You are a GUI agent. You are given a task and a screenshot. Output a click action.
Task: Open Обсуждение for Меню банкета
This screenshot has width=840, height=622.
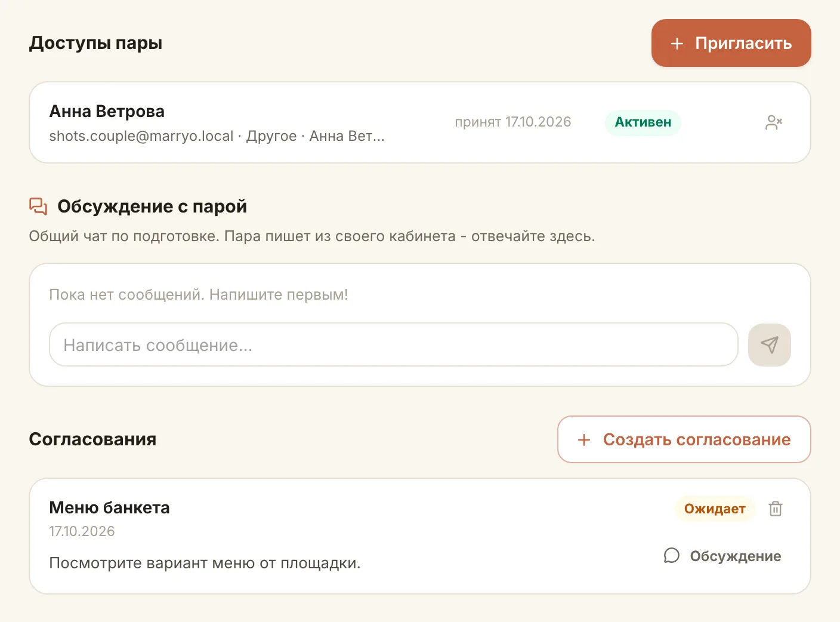pyautogui.click(x=722, y=556)
